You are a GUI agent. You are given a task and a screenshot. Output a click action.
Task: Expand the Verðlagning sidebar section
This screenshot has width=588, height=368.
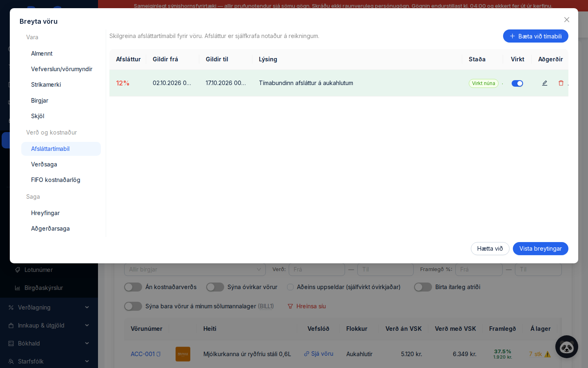(87, 307)
